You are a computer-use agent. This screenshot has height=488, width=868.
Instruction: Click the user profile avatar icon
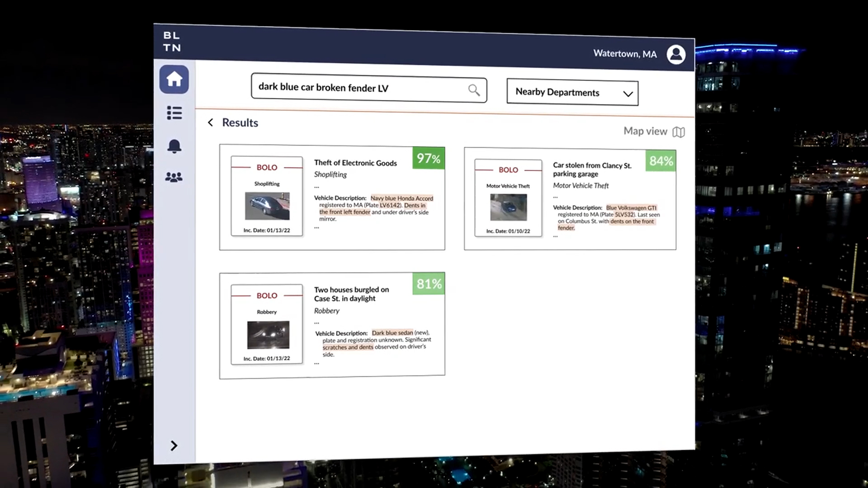pos(676,54)
